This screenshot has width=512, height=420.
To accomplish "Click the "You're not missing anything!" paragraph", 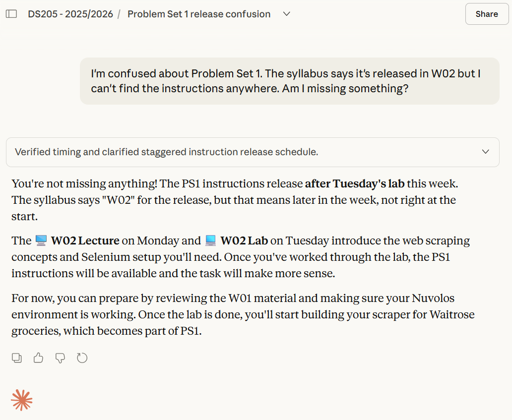I will 234,200.
